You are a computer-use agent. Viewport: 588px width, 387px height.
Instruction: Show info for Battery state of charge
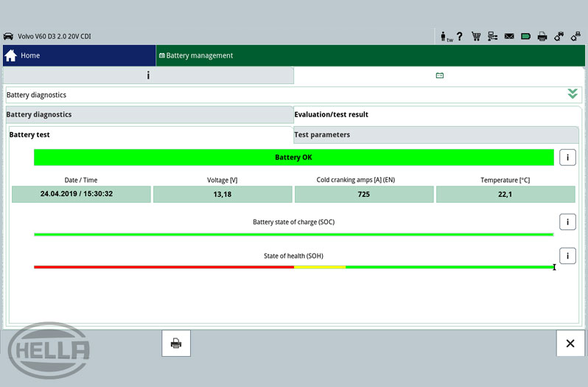(567, 222)
